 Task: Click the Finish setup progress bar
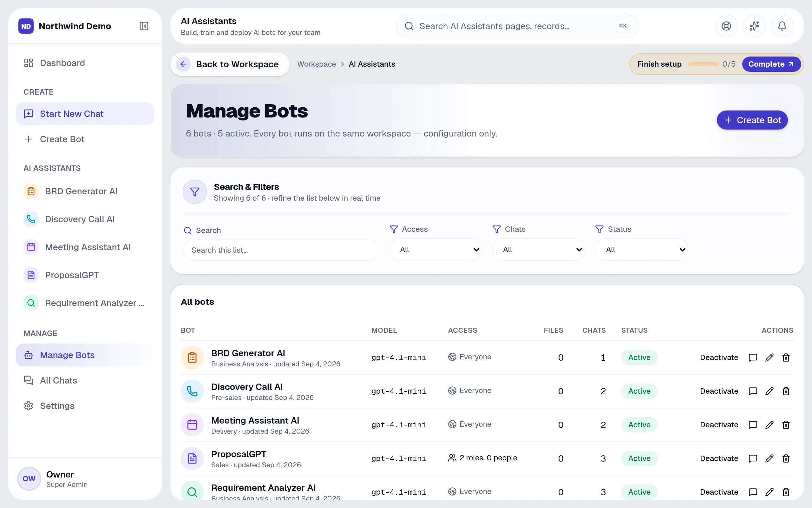(703, 64)
